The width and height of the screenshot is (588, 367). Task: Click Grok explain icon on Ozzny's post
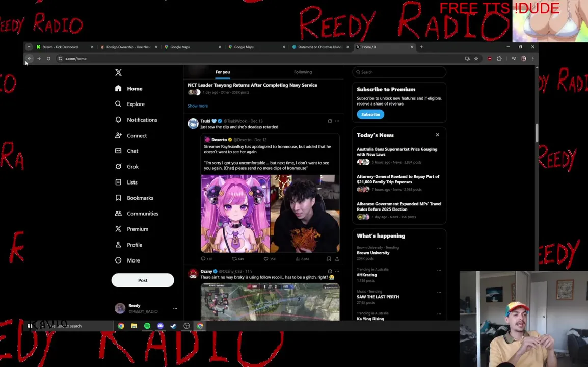pos(330,271)
